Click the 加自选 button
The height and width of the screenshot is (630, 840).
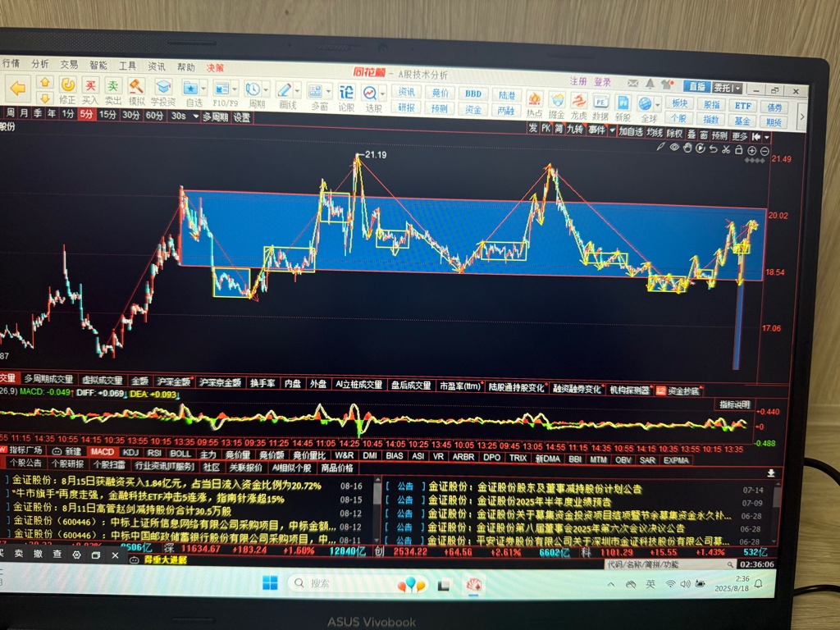(x=631, y=131)
